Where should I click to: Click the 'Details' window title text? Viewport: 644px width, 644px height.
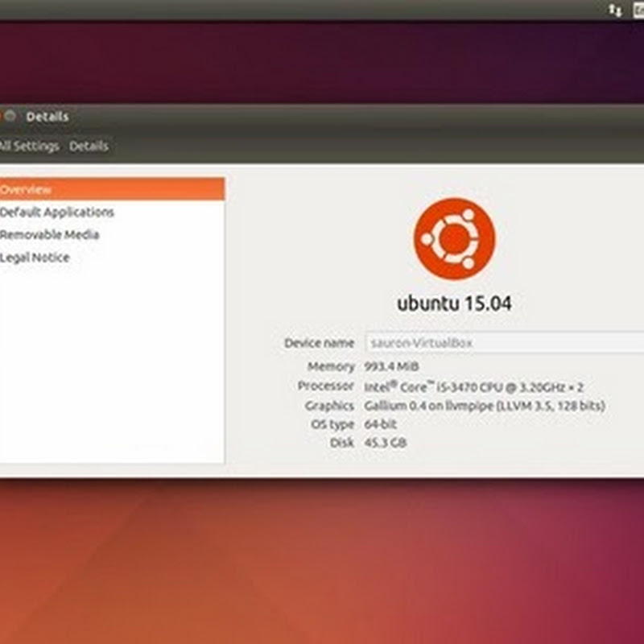tap(47, 117)
